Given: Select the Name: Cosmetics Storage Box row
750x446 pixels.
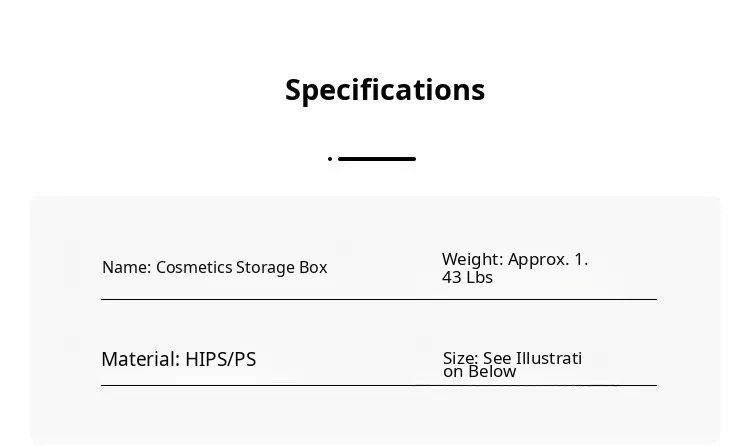Looking at the screenshot, I should coord(214,268).
